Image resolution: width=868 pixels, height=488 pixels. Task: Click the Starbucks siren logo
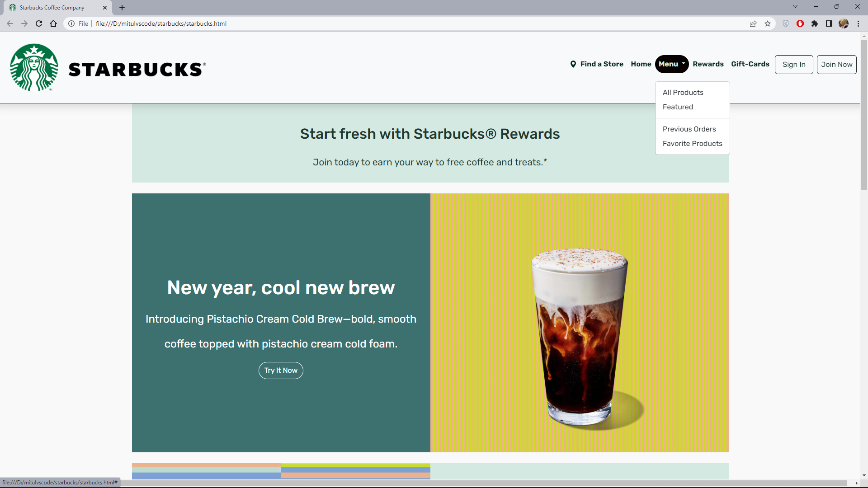pos(34,67)
